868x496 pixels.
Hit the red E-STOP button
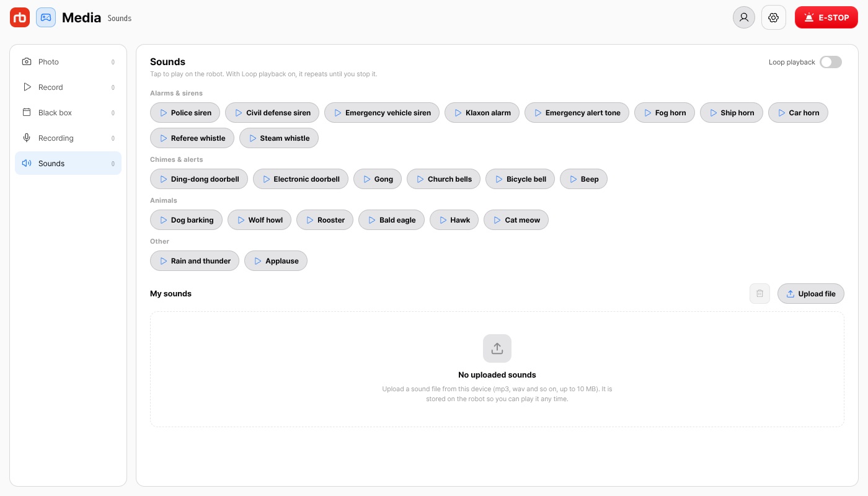click(826, 17)
